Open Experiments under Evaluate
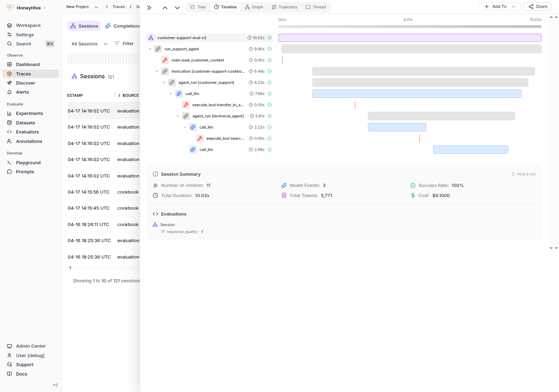Image resolution: width=559 pixels, height=392 pixels. coord(30,113)
